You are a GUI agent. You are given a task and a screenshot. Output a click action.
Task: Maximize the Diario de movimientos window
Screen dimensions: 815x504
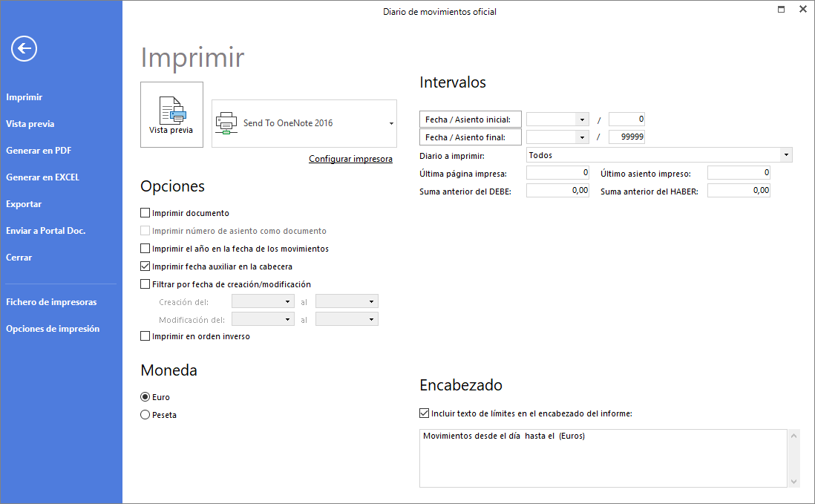click(x=781, y=10)
